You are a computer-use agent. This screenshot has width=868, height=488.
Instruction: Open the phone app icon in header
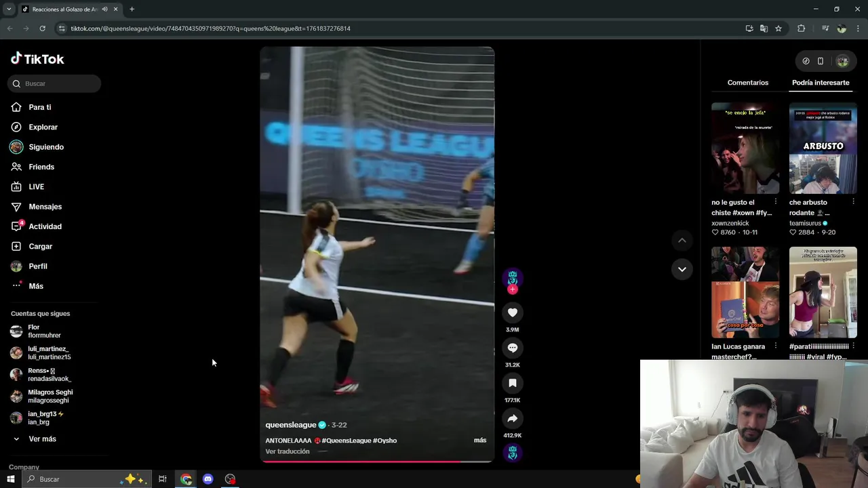click(821, 61)
